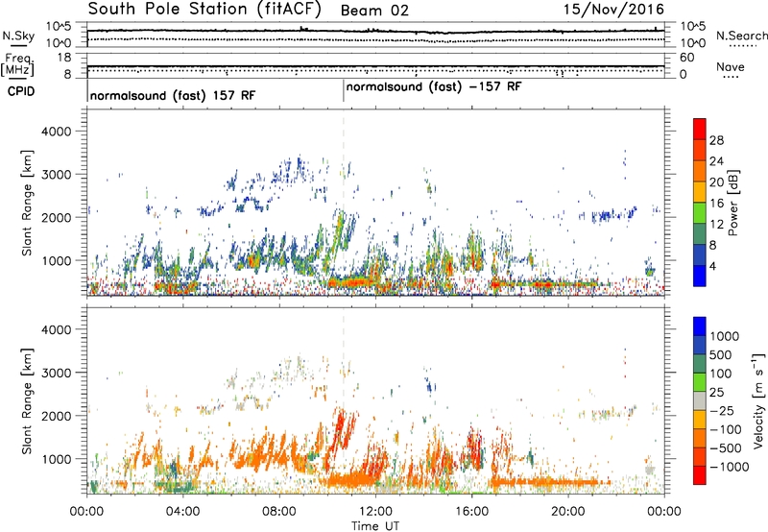768x532 pixels.
Task: Select the "Freq. [MHz]" axis label
Action: click(17, 65)
